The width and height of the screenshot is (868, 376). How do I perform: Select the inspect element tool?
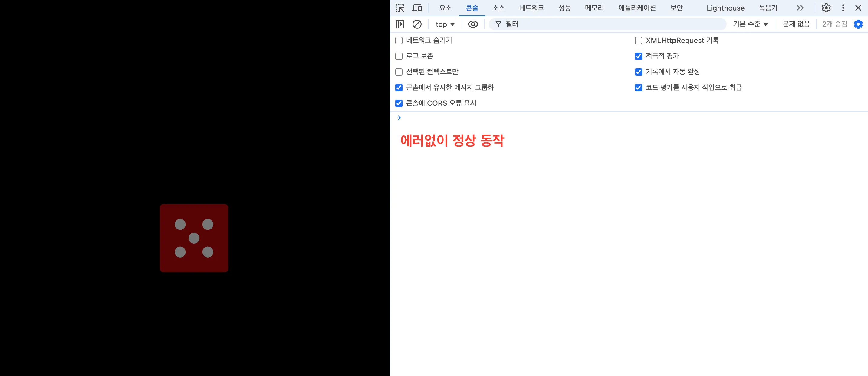pos(400,8)
